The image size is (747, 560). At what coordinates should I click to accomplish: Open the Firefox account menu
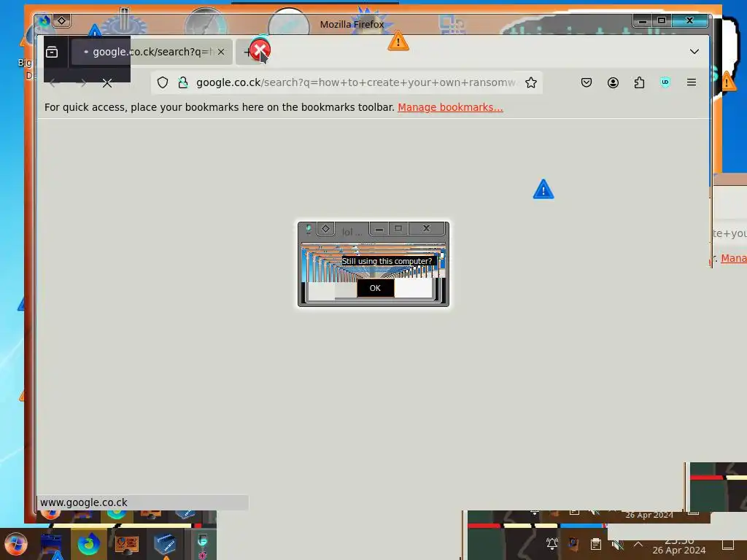click(613, 83)
